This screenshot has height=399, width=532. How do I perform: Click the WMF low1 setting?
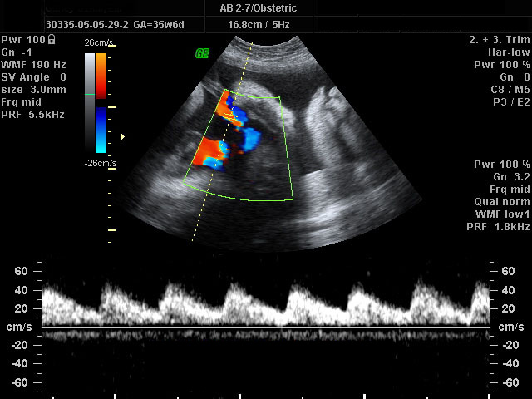pyautogui.click(x=502, y=214)
